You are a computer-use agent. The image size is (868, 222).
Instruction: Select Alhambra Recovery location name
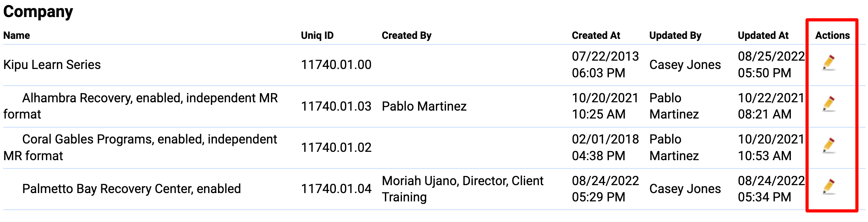coord(140,106)
